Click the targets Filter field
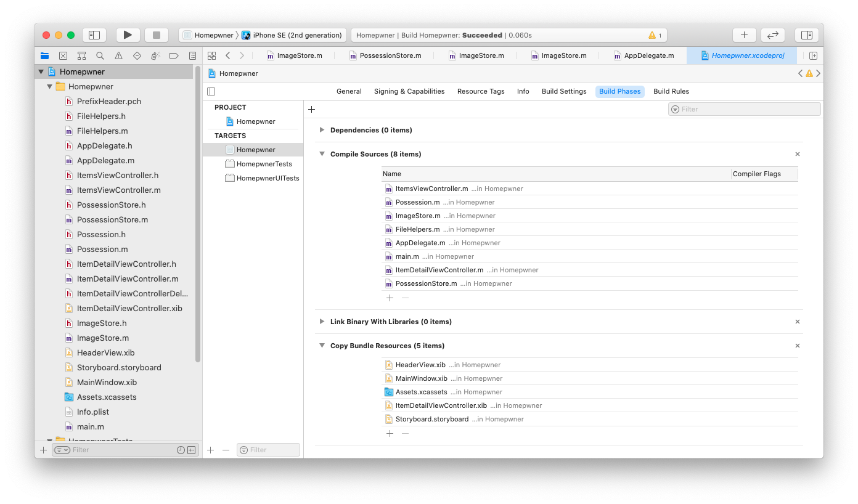The height and width of the screenshot is (504, 858). pyautogui.click(x=269, y=450)
